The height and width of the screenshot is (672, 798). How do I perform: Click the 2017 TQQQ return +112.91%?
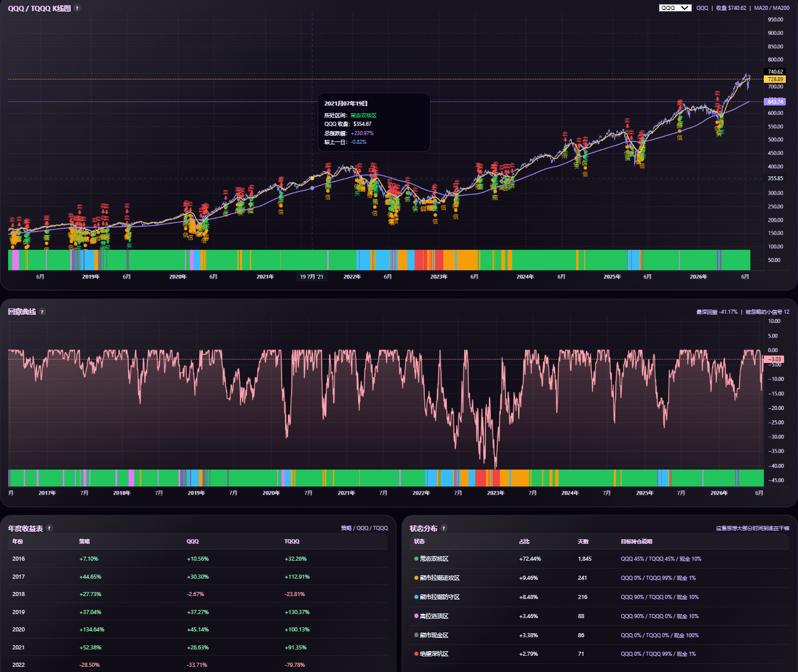(297, 577)
